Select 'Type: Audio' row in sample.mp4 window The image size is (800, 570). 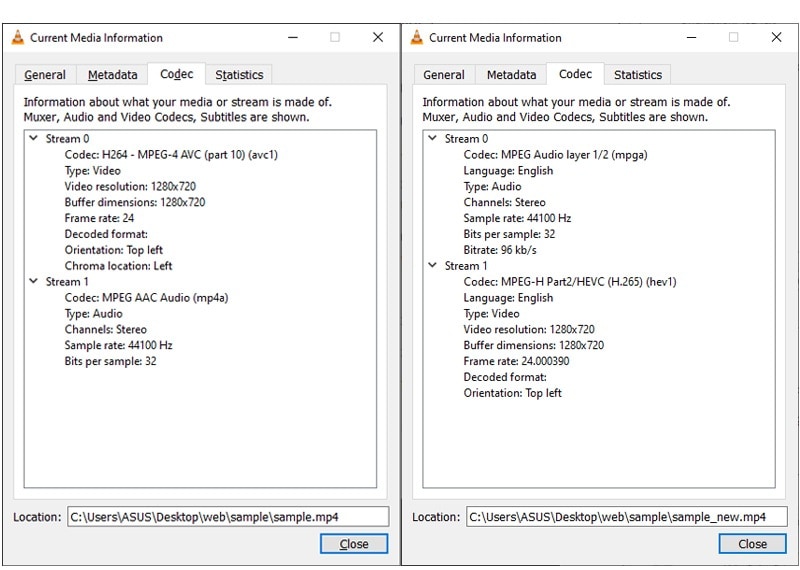pos(93,313)
